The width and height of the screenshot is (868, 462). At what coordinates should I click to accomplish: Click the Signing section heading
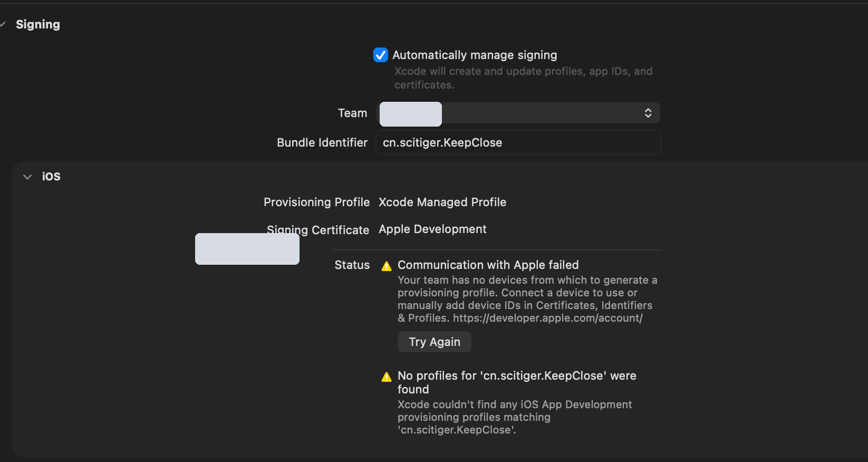[x=38, y=24]
